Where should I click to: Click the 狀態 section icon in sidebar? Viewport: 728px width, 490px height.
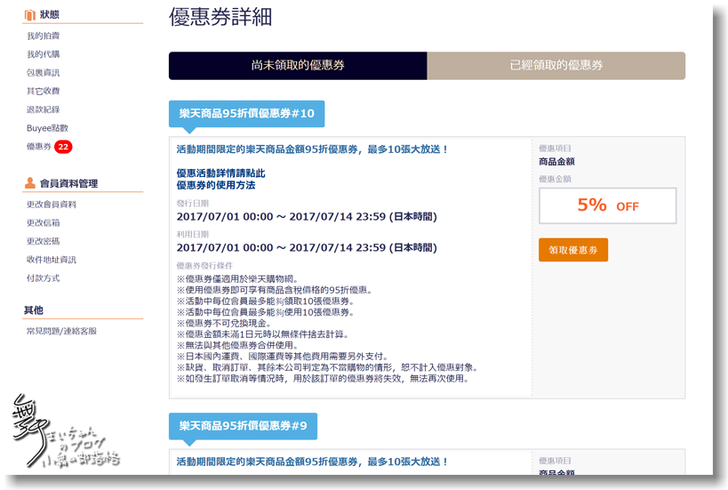tap(29, 17)
